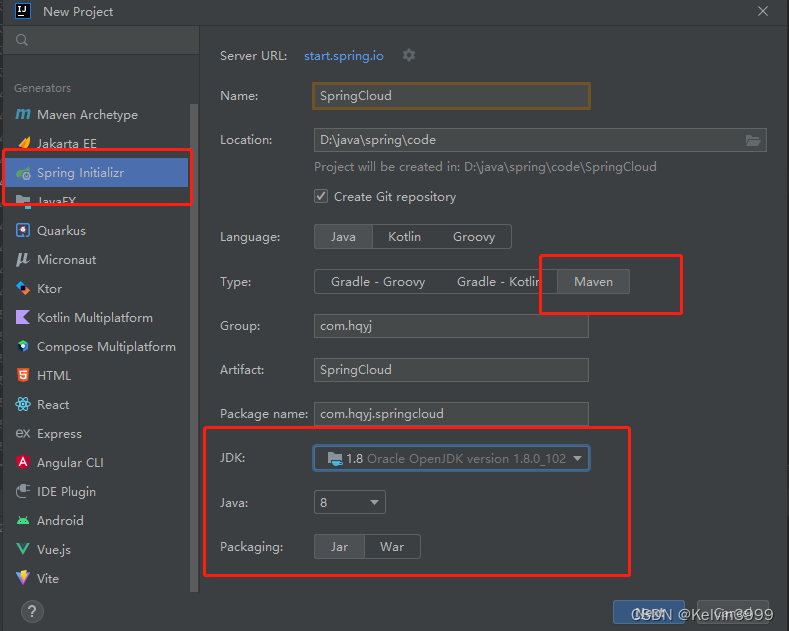This screenshot has width=789, height=631.
Task: Select the Jakarta EE generator icon
Action: pyautogui.click(x=24, y=143)
